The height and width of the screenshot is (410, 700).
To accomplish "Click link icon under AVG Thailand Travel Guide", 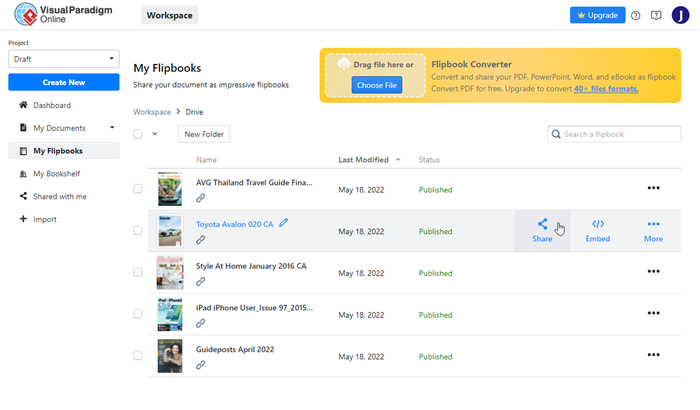I will click(201, 198).
